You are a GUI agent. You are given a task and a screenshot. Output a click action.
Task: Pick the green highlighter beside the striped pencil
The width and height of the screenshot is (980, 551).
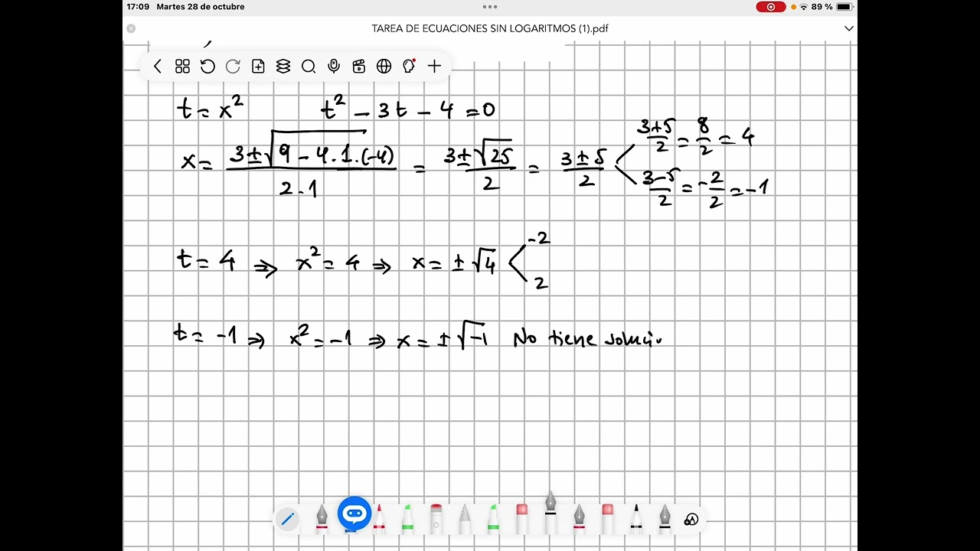tap(493, 518)
